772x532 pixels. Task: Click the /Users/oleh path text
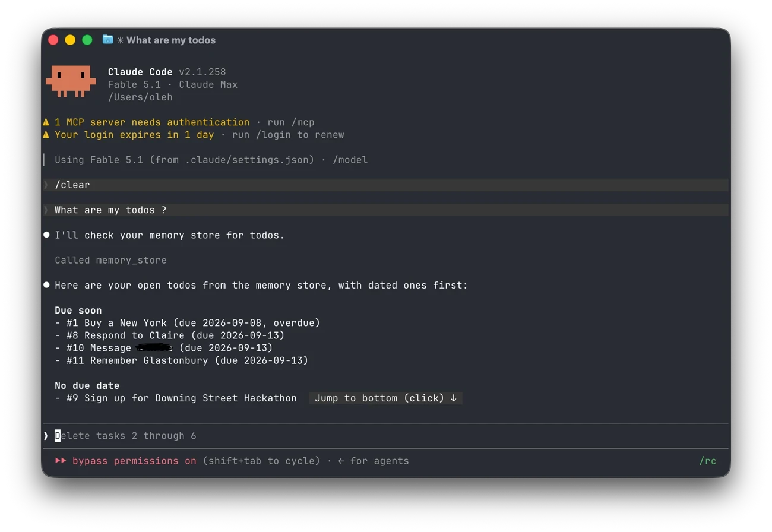click(x=140, y=97)
